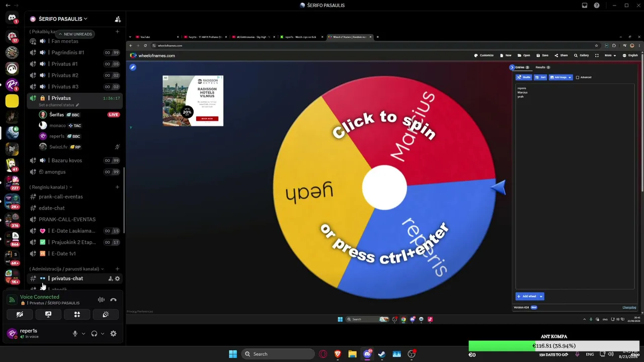Open Discord direct messages home icon
The image size is (644, 362).
[12, 18]
